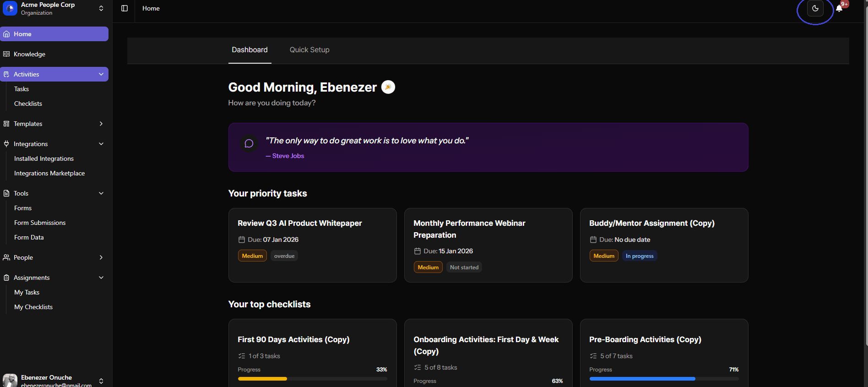The image size is (868, 387).
Task: Open Checklists under Activities
Action: click(28, 104)
